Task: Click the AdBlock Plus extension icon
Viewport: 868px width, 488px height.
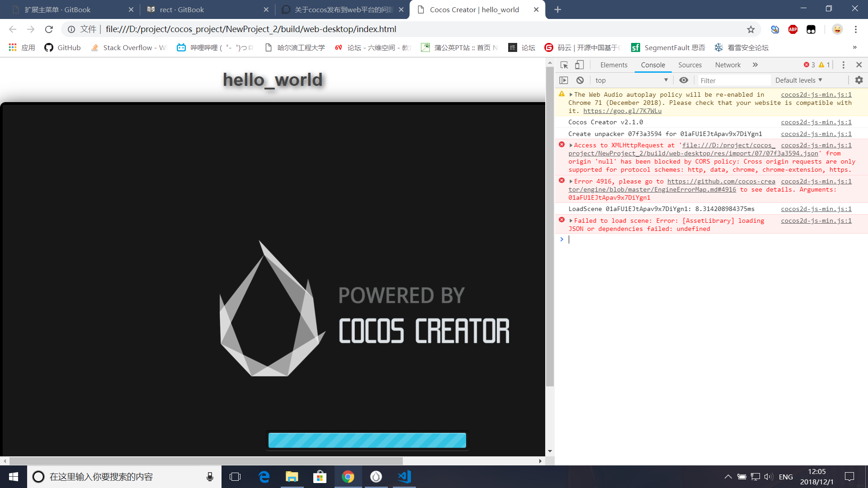Action: coord(793,29)
